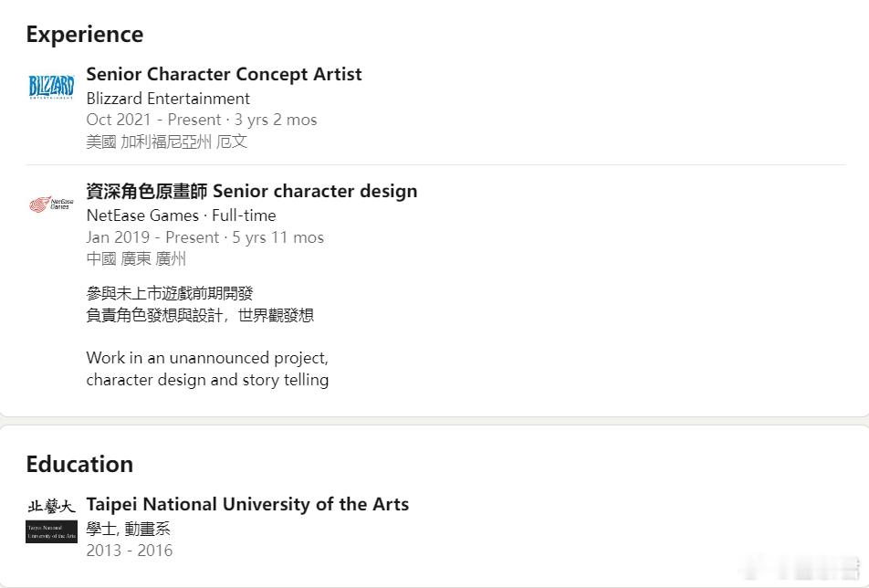This screenshot has height=588, width=869.
Task: Click the Experience section heading
Action: pos(85,35)
